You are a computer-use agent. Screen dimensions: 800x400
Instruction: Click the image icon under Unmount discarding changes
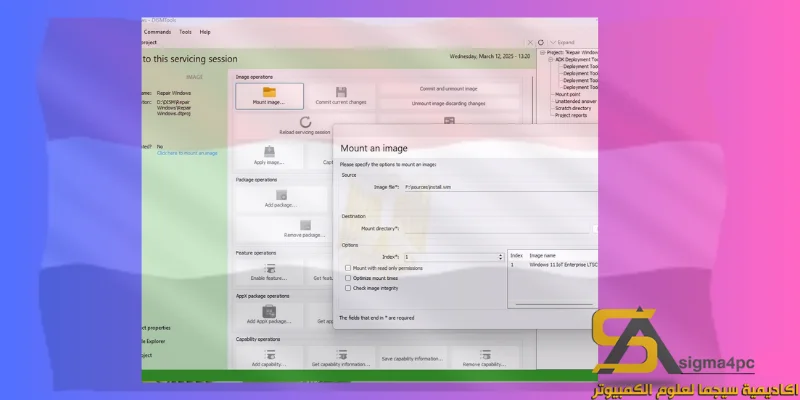[x=449, y=121]
